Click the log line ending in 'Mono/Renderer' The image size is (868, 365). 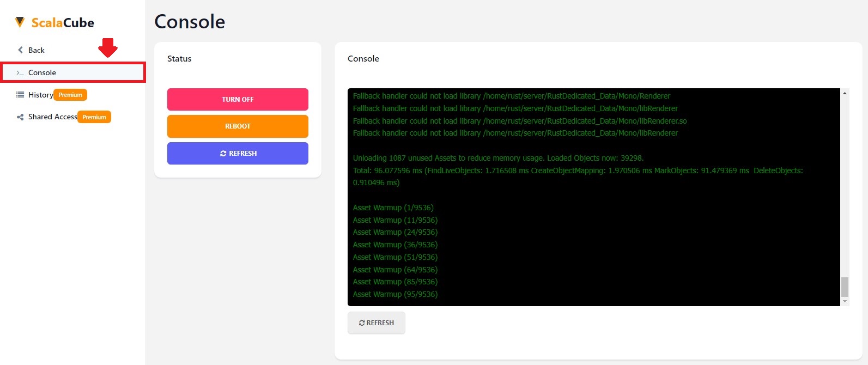coord(512,96)
